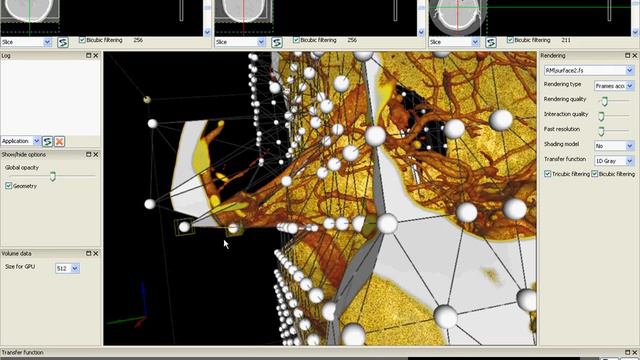The image size is (640, 360).
Task: Click the Transfer function panel title bar
Action: (x=320, y=352)
